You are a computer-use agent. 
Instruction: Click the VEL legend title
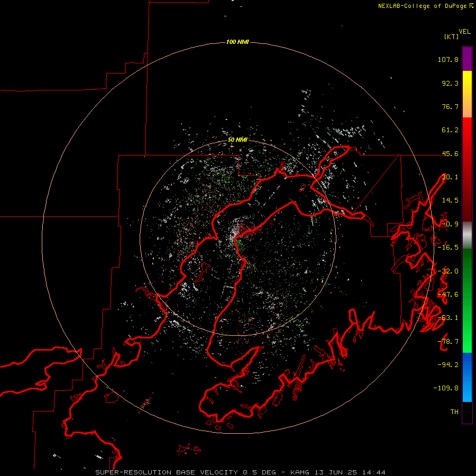(x=464, y=32)
